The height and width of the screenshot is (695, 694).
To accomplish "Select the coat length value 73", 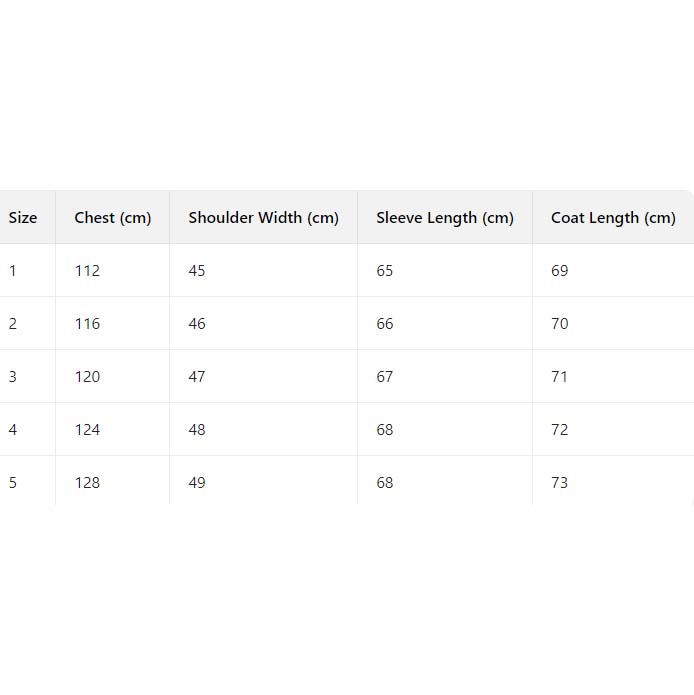I will [x=560, y=483].
